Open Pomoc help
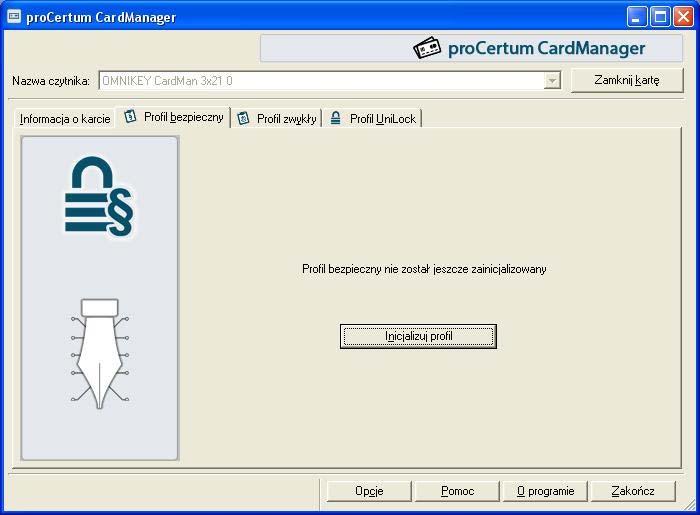The image size is (700, 515). 457,491
